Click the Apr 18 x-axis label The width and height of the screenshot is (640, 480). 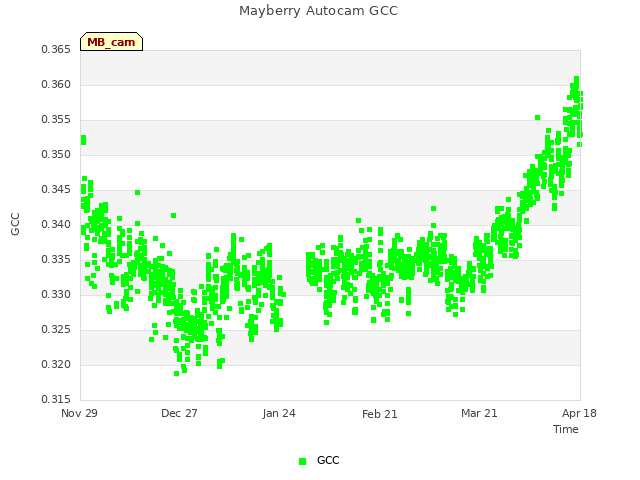[579, 413]
